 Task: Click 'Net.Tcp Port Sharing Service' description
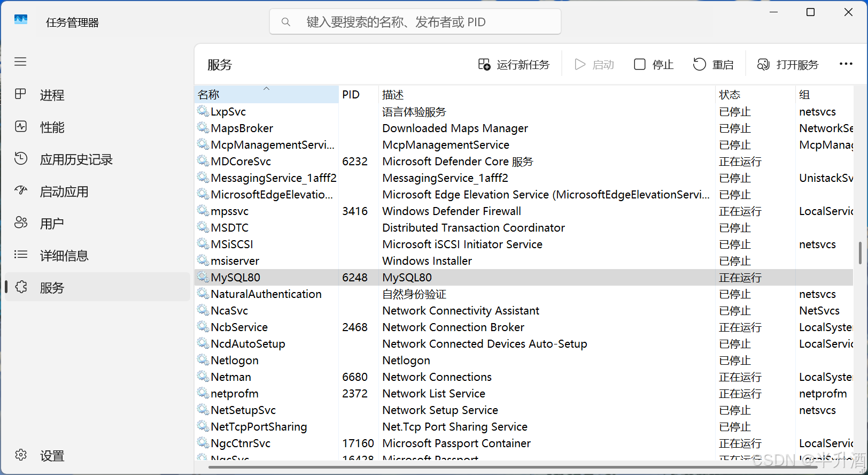455,427
